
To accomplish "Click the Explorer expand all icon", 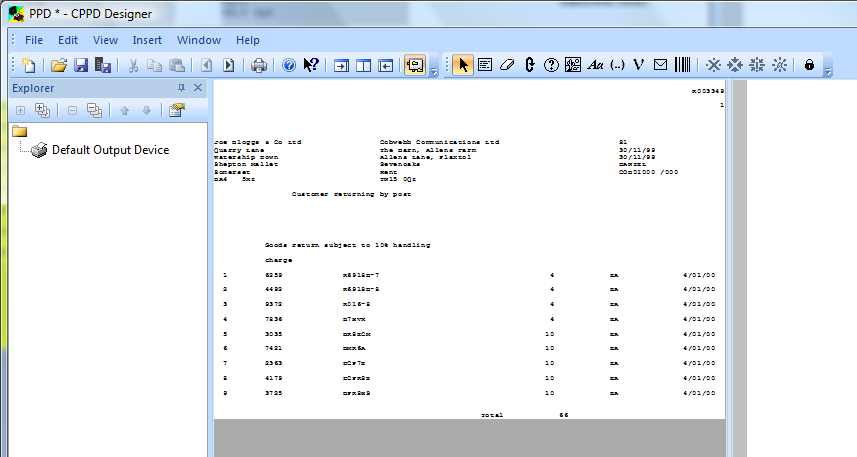I will coord(42,110).
